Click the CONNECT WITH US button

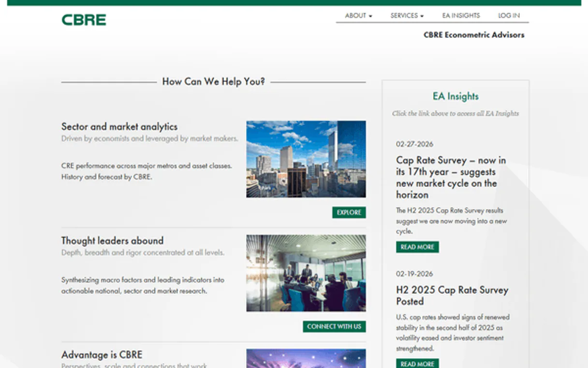tap(335, 326)
